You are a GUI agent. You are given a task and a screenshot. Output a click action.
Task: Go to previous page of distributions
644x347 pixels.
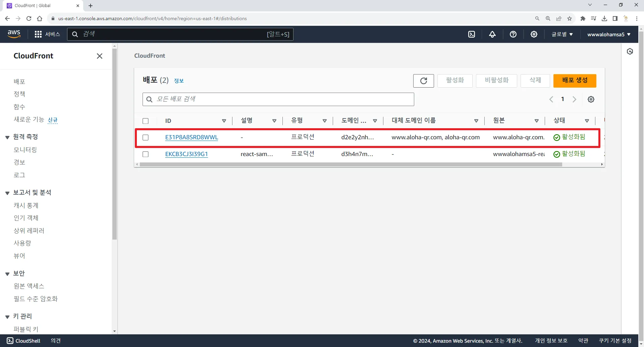(x=551, y=99)
